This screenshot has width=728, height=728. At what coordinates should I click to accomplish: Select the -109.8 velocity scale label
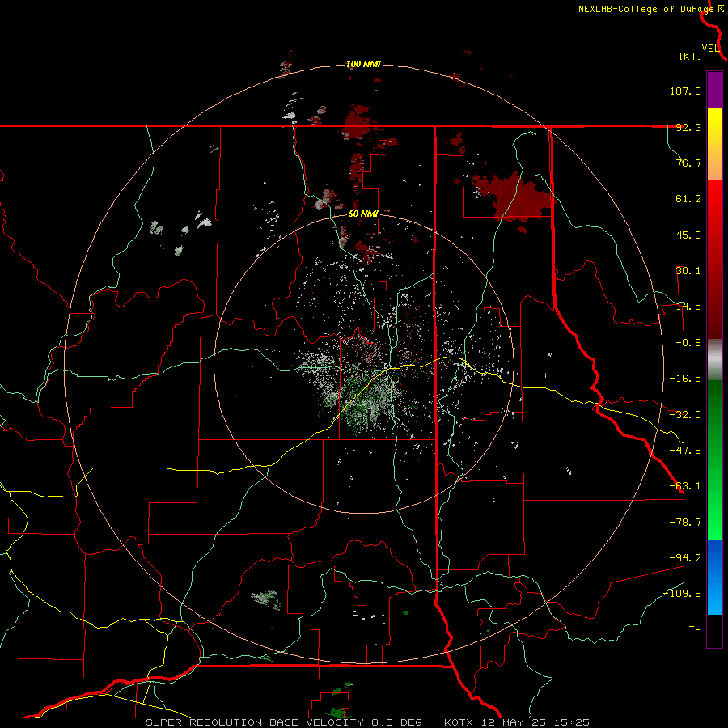tap(683, 594)
